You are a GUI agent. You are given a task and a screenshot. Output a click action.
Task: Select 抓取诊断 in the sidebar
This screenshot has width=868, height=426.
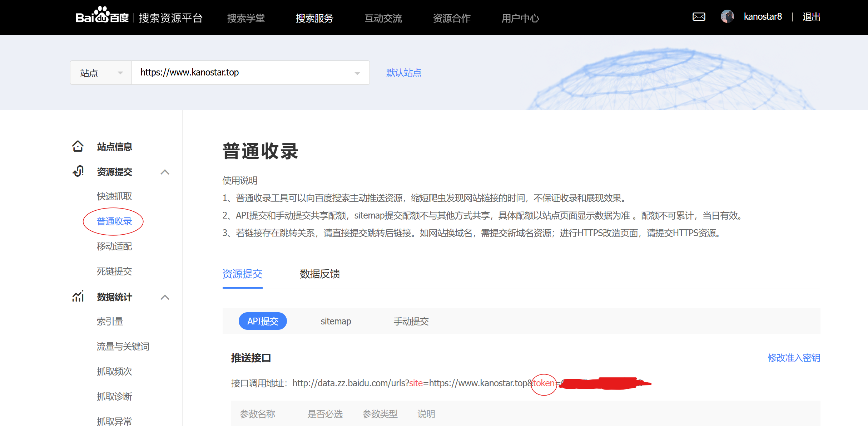pyautogui.click(x=114, y=396)
